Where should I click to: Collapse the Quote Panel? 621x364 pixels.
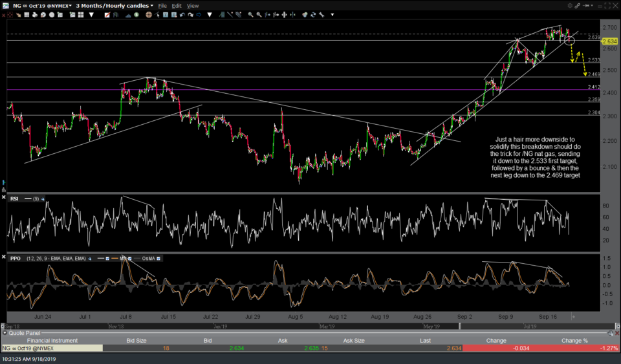(x=5, y=334)
